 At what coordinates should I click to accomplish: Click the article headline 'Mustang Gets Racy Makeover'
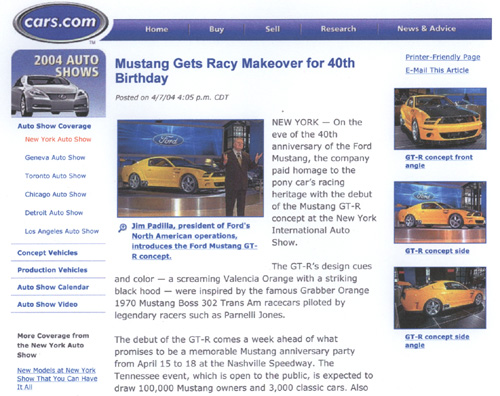click(235, 71)
